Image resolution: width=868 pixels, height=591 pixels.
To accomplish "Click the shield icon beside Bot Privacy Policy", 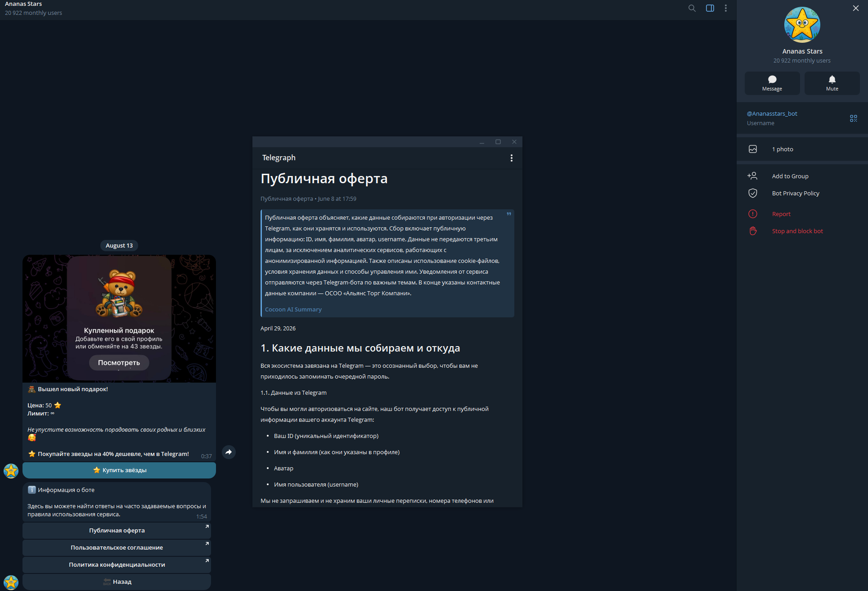I will [x=753, y=193].
